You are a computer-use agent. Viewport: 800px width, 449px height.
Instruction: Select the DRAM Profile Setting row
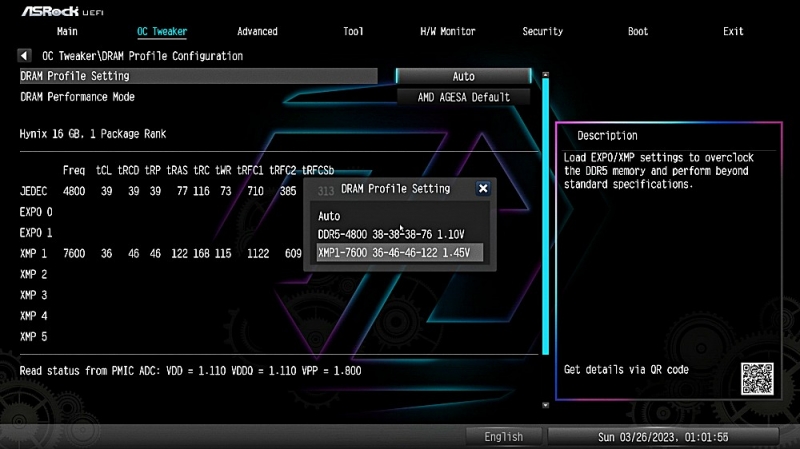pyautogui.click(x=198, y=76)
